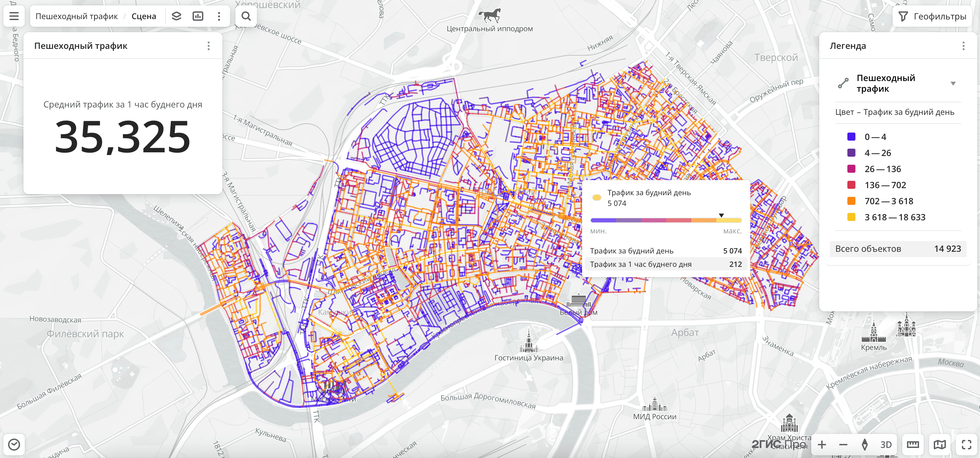Reset map orientation with compass icon
The height and width of the screenshot is (458, 980).
864,444
